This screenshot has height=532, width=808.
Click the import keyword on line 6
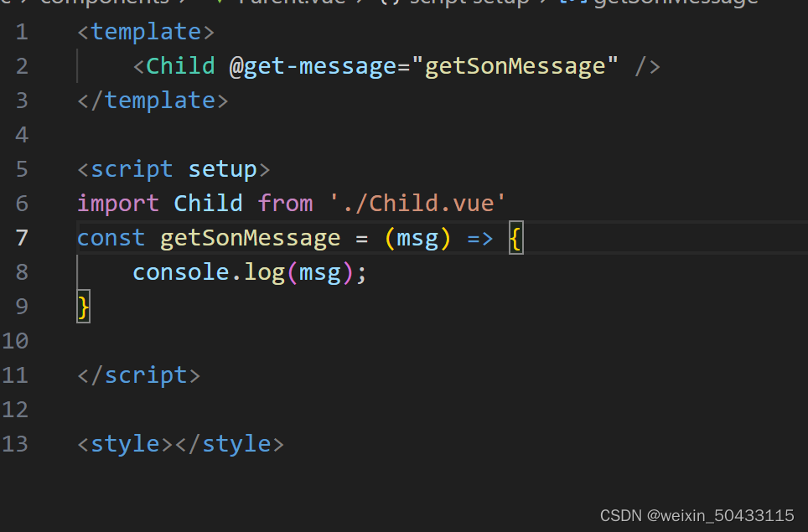pos(118,204)
